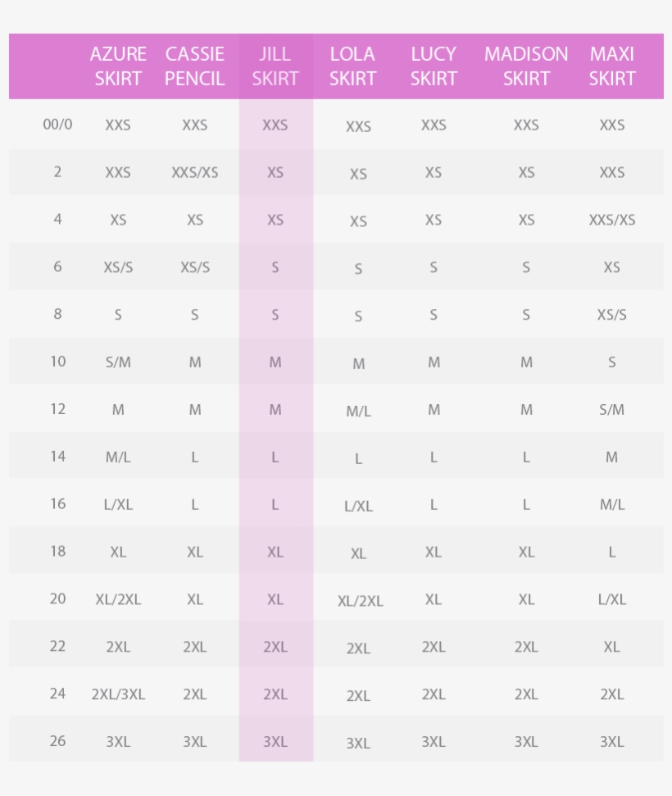This screenshot has height=796, width=672.
Task: Select Lola Skirt's M/L cell
Action: [358, 412]
